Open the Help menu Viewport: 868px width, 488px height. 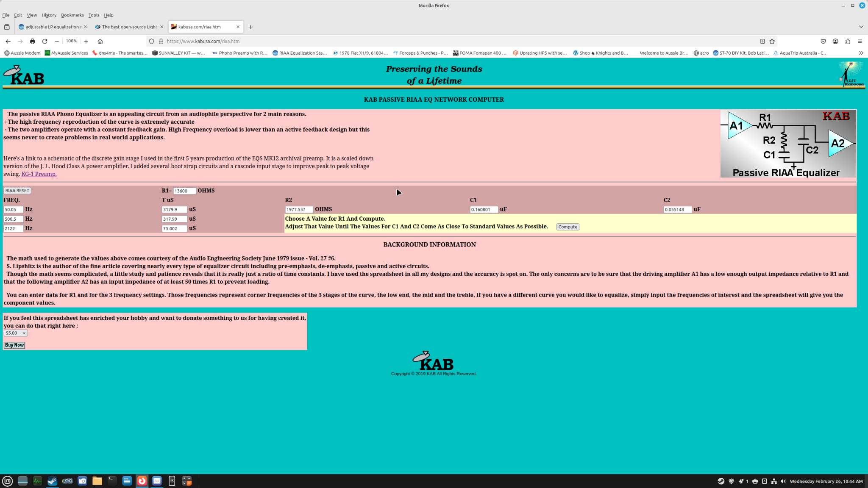click(x=108, y=15)
